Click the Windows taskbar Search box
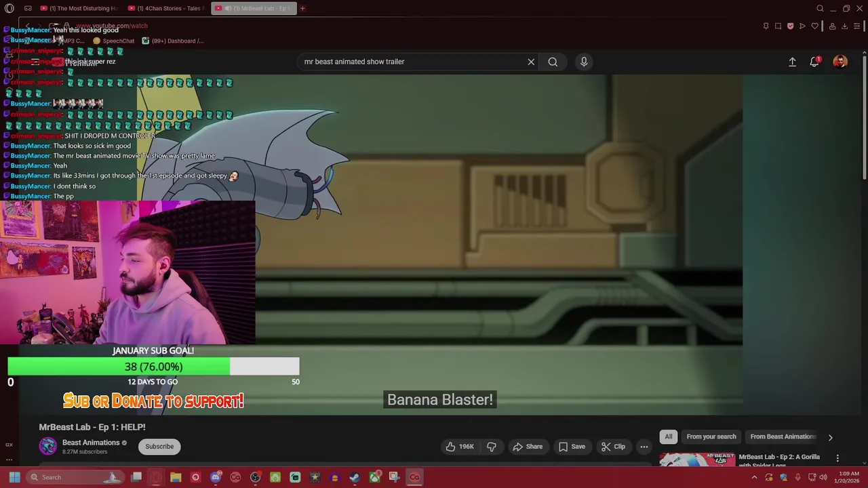The width and height of the screenshot is (868, 488). click(76, 477)
